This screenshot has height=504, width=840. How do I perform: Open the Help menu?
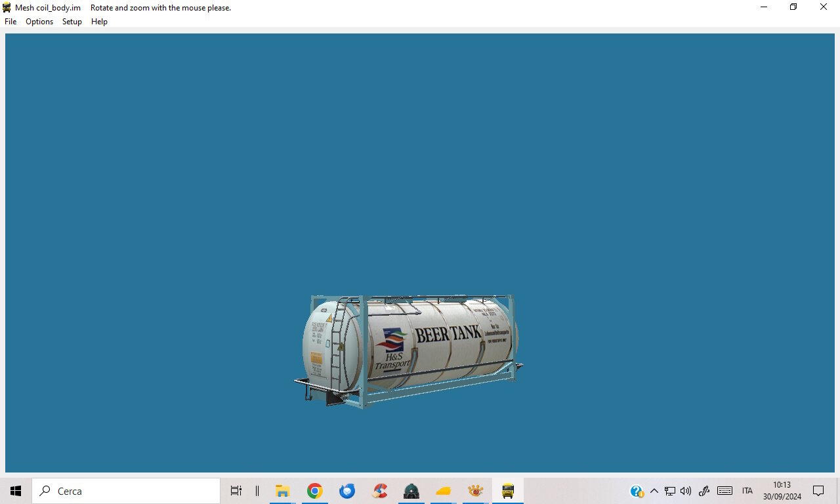(99, 22)
